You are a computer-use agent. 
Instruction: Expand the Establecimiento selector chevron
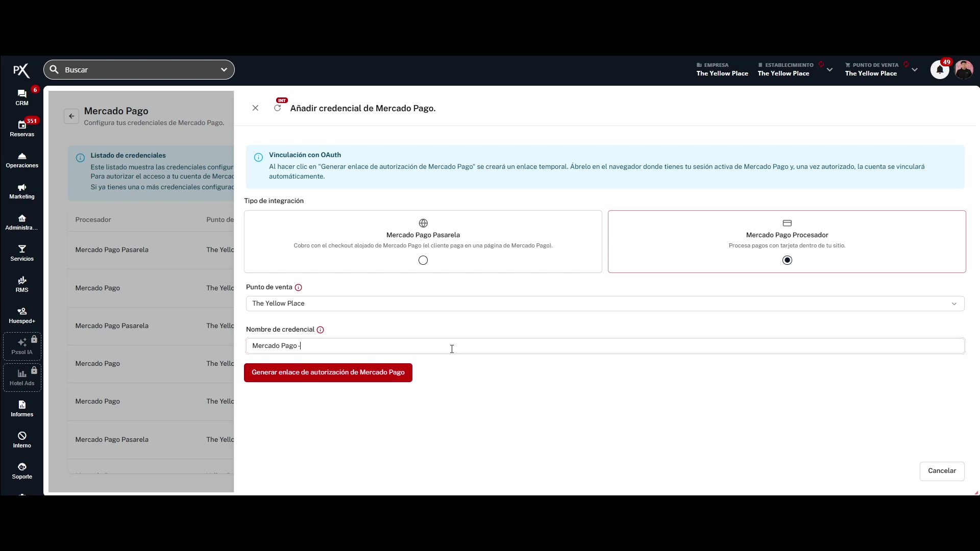pos(830,69)
